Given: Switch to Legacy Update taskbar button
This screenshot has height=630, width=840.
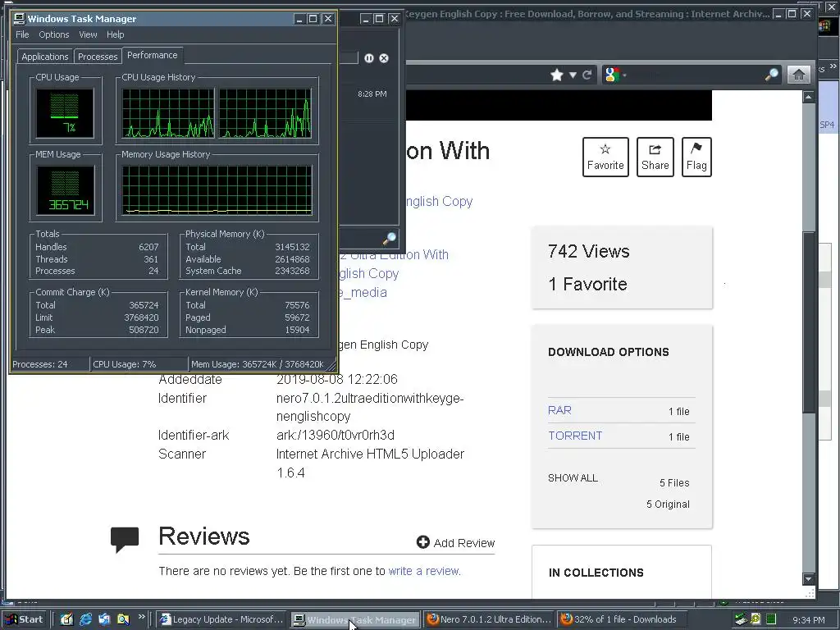Looking at the screenshot, I should point(222,619).
